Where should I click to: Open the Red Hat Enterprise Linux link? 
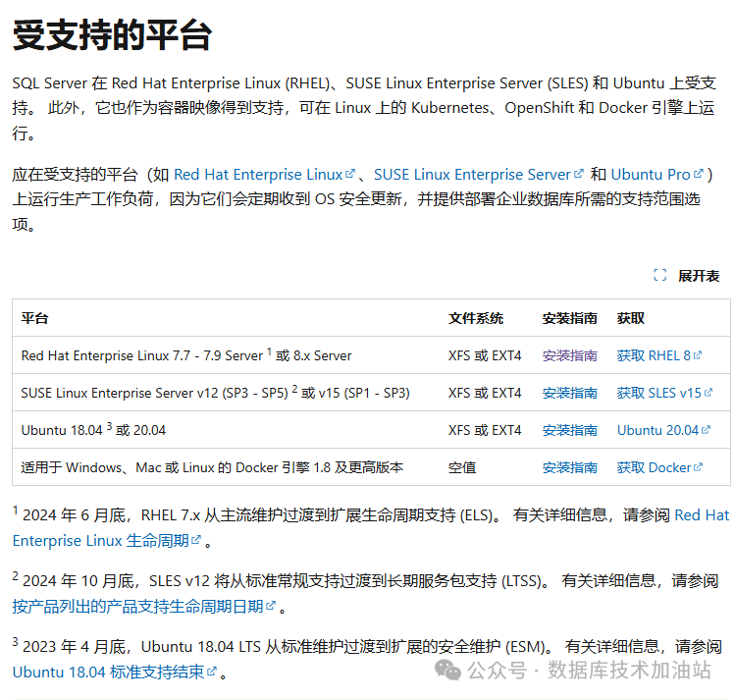tap(264, 175)
